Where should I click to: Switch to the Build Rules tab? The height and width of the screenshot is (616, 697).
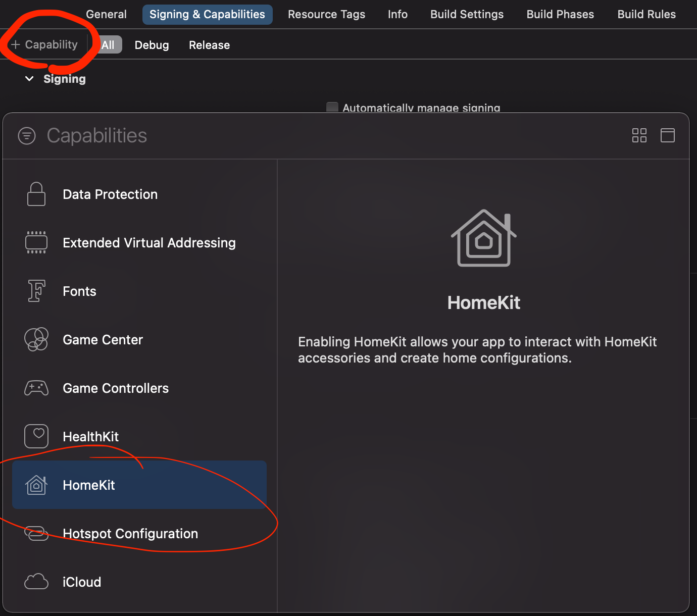pyautogui.click(x=646, y=14)
